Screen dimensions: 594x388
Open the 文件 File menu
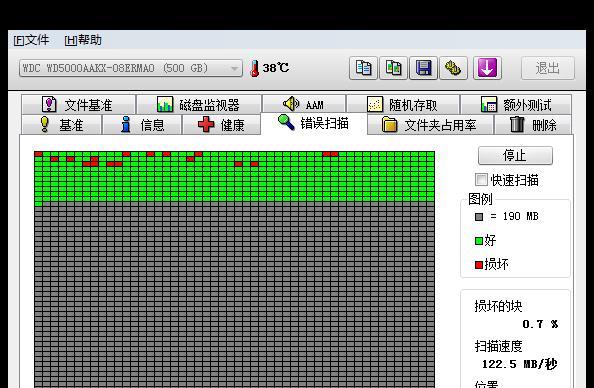click(31, 40)
